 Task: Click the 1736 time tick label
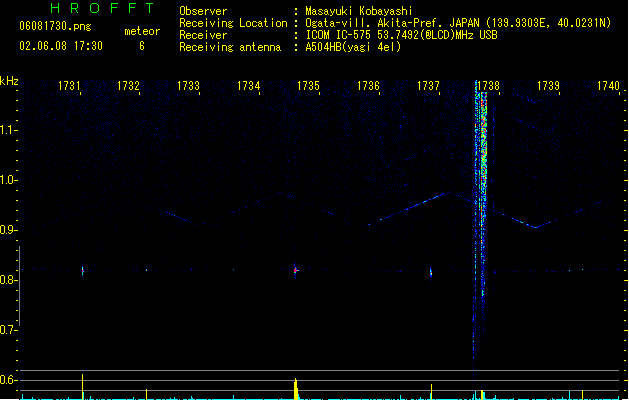[368, 86]
